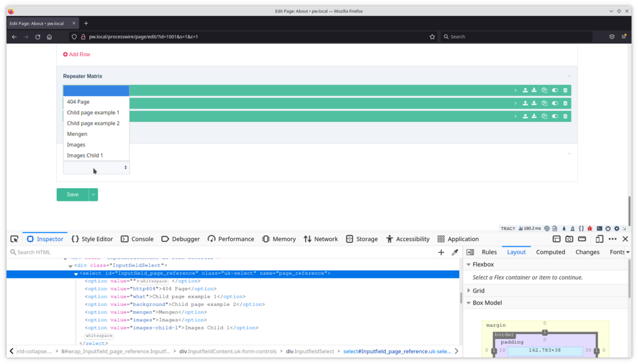Image resolution: width=638 pixels, height=364 pixels.
Task: Switch to the Console tab
Action: click(x=137, y=239)
